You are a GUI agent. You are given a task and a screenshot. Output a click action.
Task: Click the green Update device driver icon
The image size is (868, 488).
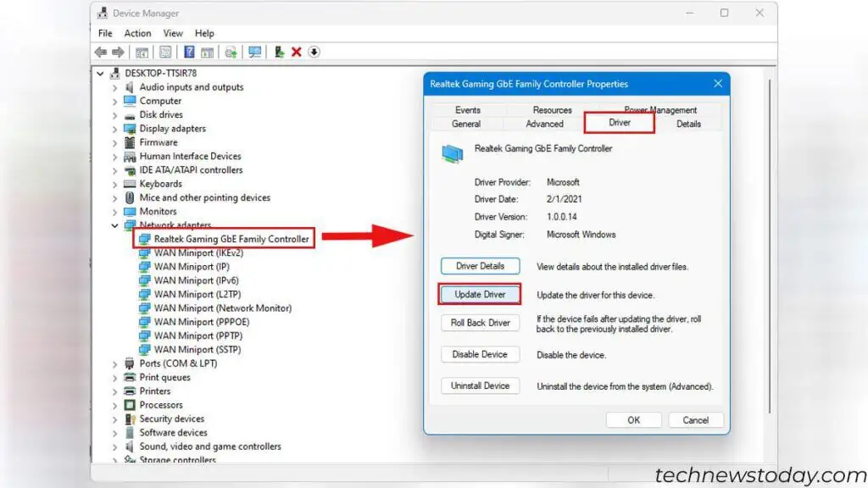(279, 52)
